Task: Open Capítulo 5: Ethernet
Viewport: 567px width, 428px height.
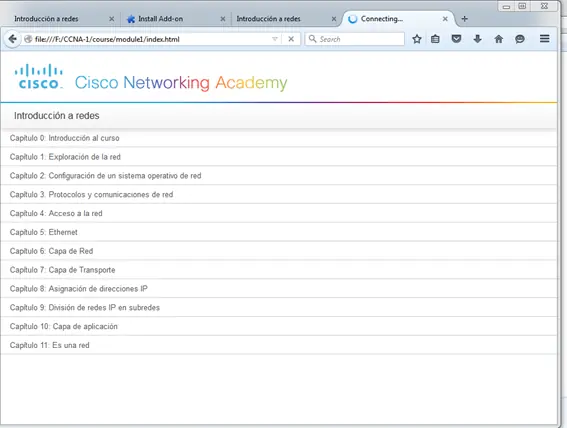Action: pos(278,232)
